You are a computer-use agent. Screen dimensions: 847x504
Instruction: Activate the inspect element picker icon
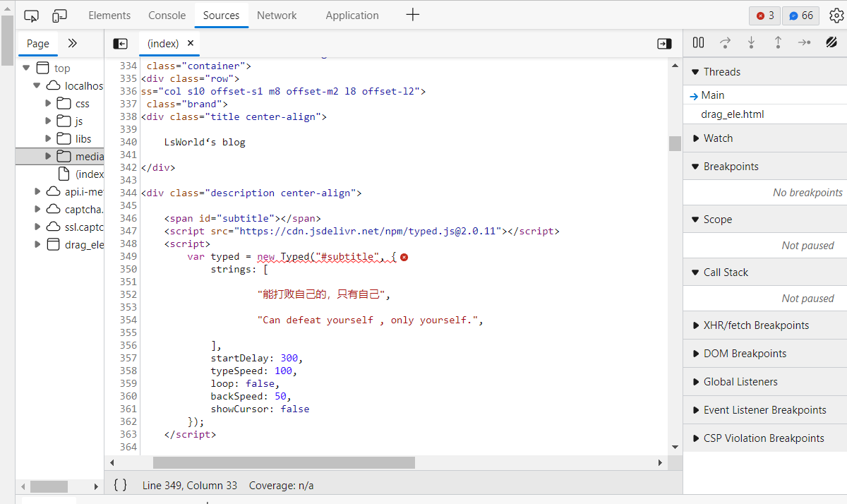tap(31, 15)
